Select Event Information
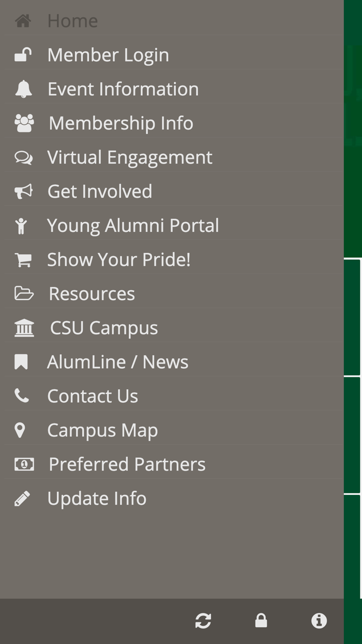362x644 pixels. pyautogui.click(x=123, y=89)
